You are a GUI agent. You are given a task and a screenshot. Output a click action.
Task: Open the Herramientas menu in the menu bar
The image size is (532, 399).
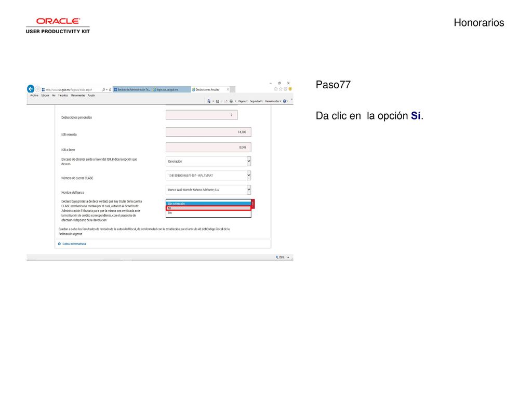(x=78, y=96)
